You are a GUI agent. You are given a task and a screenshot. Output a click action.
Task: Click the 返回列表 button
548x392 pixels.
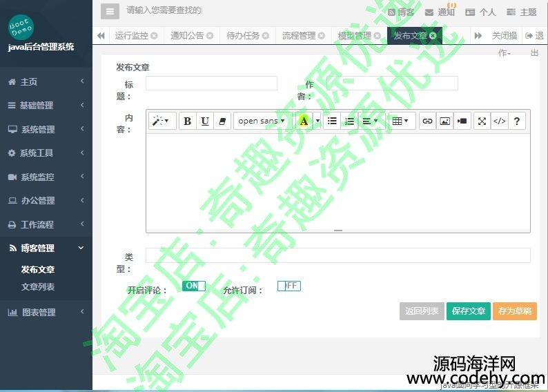point(422,311)
